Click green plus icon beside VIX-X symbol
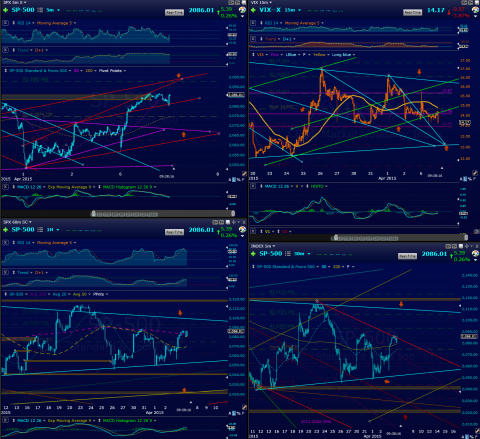480x439 pixels. [x=253, y=10]
